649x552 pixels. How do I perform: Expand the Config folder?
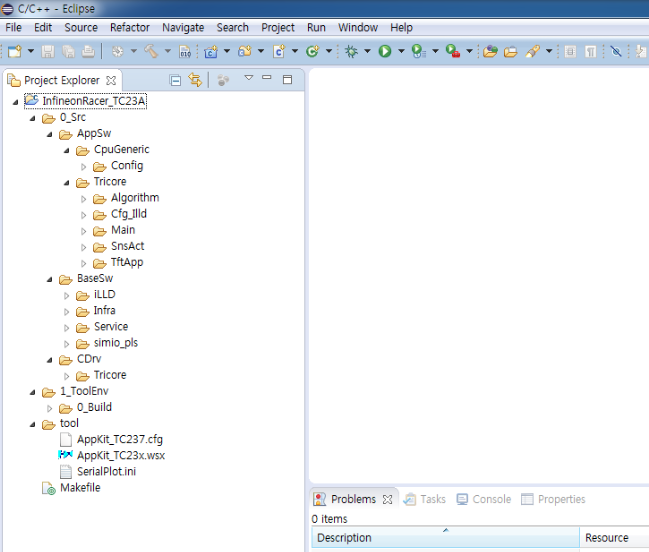[84, 167]
